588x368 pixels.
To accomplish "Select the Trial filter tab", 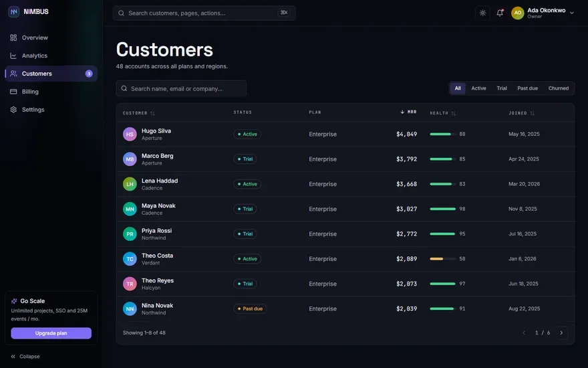I will click(502, 88).
